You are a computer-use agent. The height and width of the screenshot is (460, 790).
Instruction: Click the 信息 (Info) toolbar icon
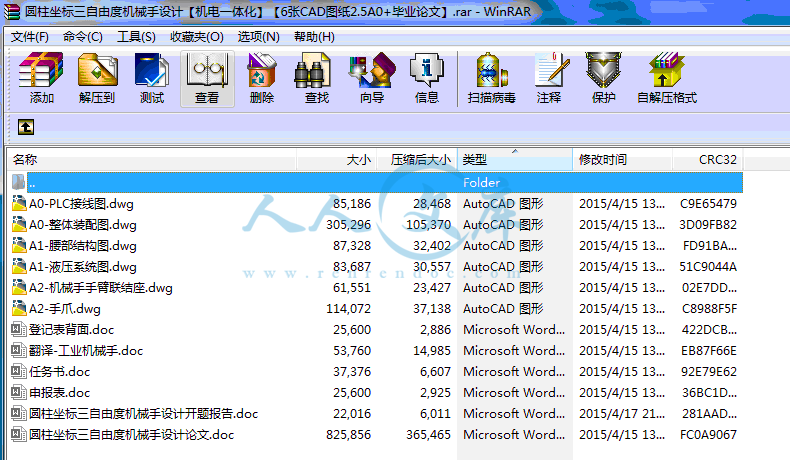[x=427, y=78]
